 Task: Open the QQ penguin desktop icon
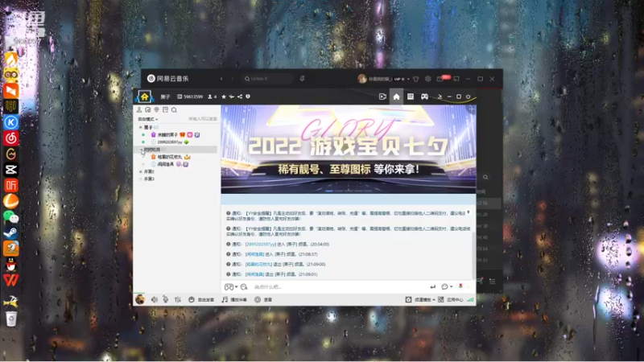[x=10, y=265]
